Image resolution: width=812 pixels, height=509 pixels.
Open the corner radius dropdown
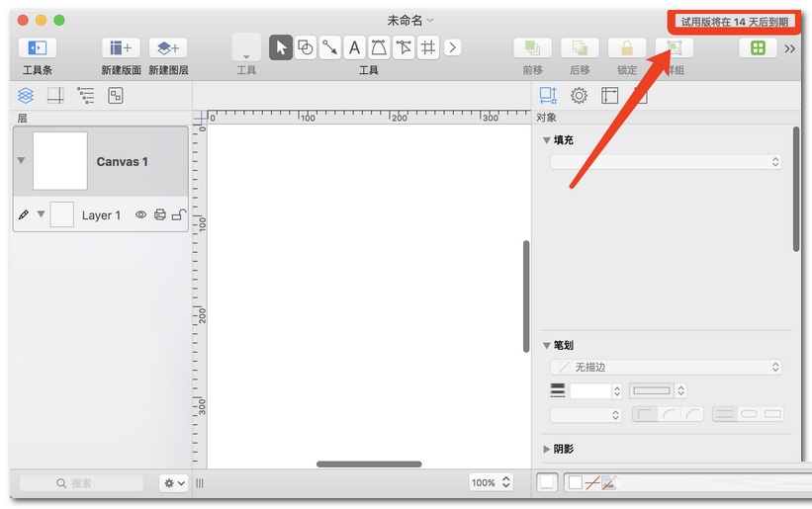pyautogui.click(x=586, y=415)
